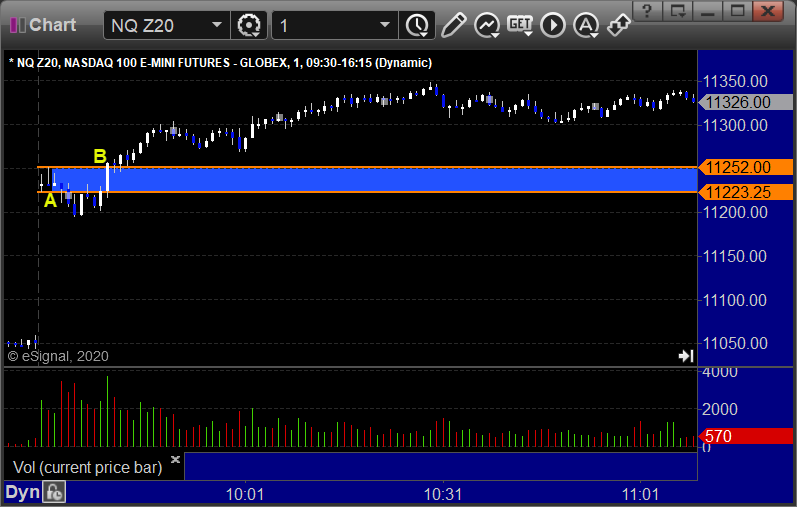Click the interval field showing 1
The height and width of the screenshot is (507, 797).
pyautogui.click(x=335, y=25)
